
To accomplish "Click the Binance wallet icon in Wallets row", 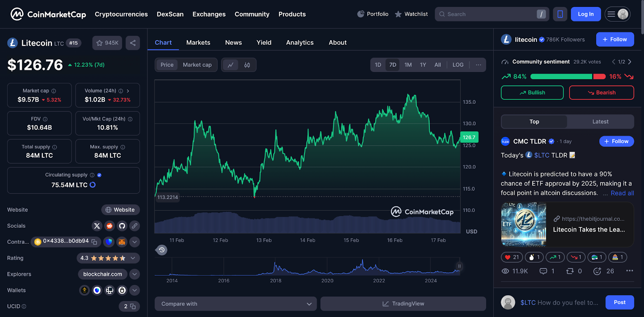I will (x=85, y=290).
